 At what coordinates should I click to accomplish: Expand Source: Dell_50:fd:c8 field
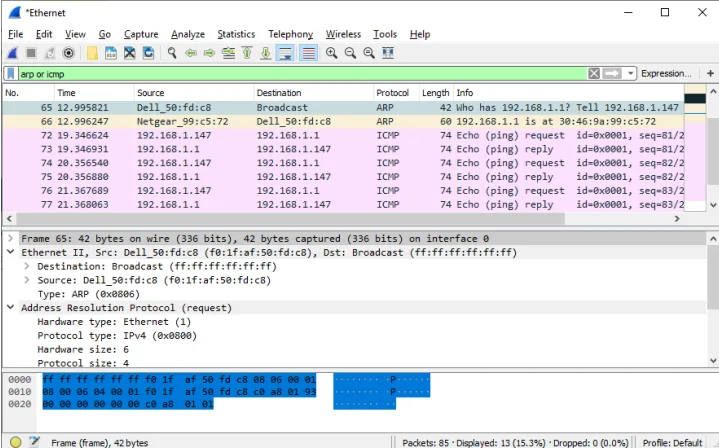click(27, 280)
